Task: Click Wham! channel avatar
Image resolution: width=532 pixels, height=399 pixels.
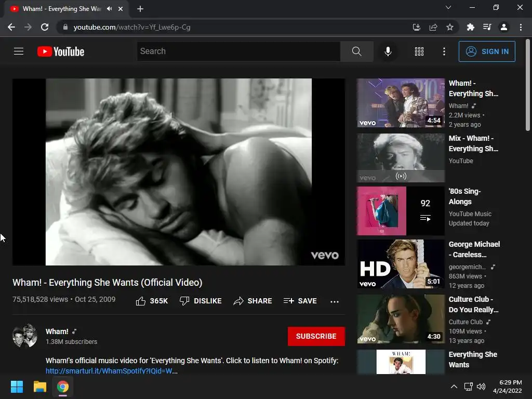Action: click(24, 336)
